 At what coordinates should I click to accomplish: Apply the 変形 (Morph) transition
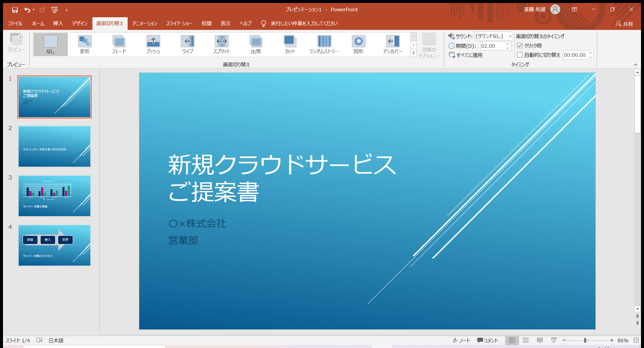pos(84,44)
